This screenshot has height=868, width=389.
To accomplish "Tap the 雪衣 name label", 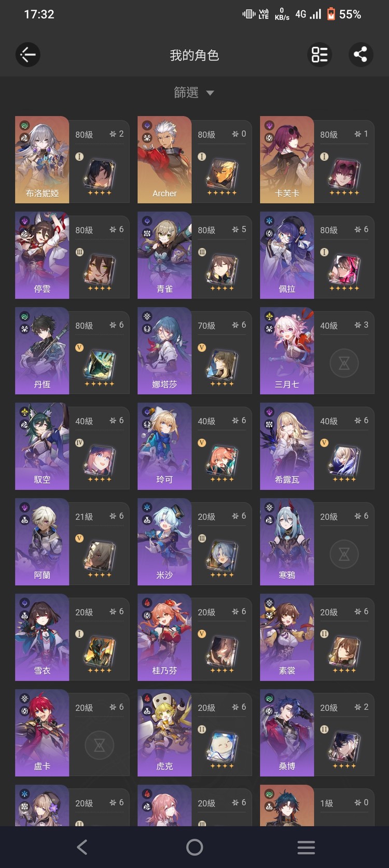I will (x=42, y=671).
